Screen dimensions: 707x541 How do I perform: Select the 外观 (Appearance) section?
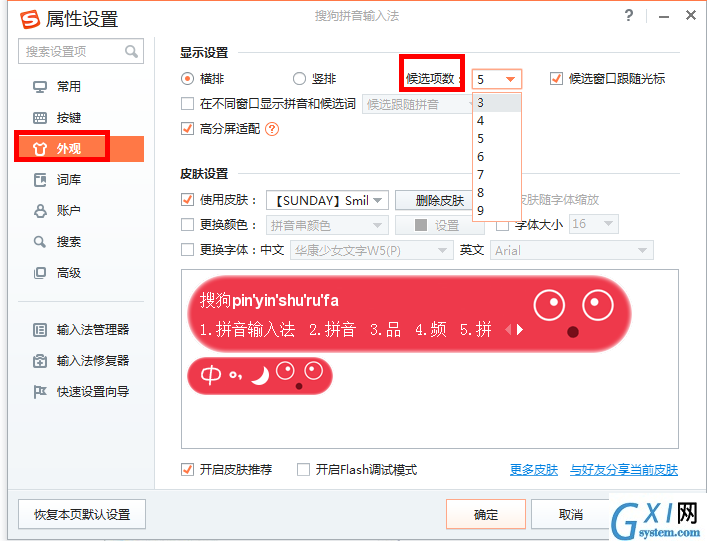click(81, 148)
